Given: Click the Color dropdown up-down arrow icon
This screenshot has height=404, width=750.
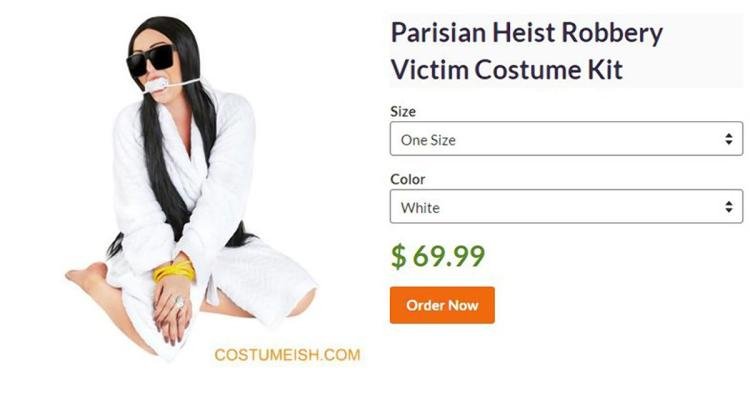Looking at the screenshot, I should tap(728, 207).
